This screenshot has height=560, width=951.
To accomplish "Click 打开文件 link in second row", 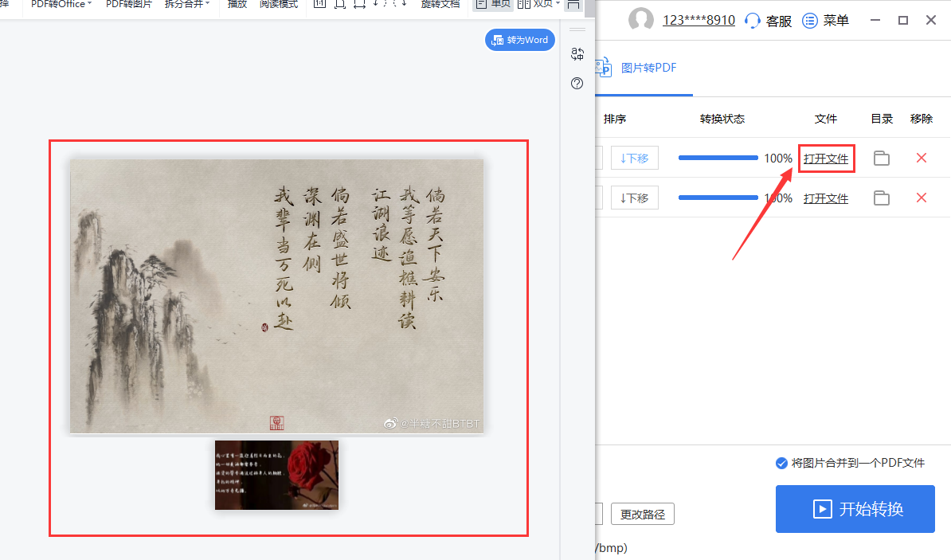I will [x=826, y=198].
